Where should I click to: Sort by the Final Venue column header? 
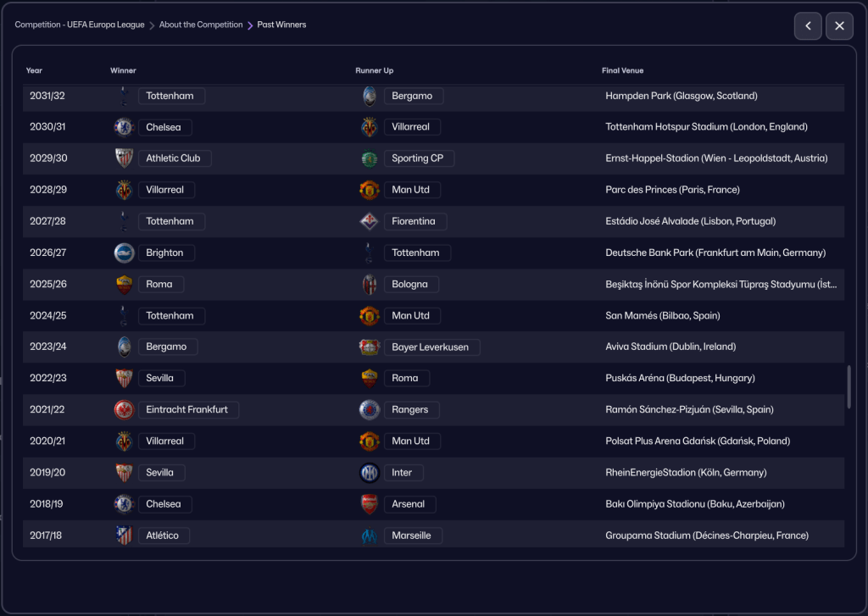click(622, 70)
